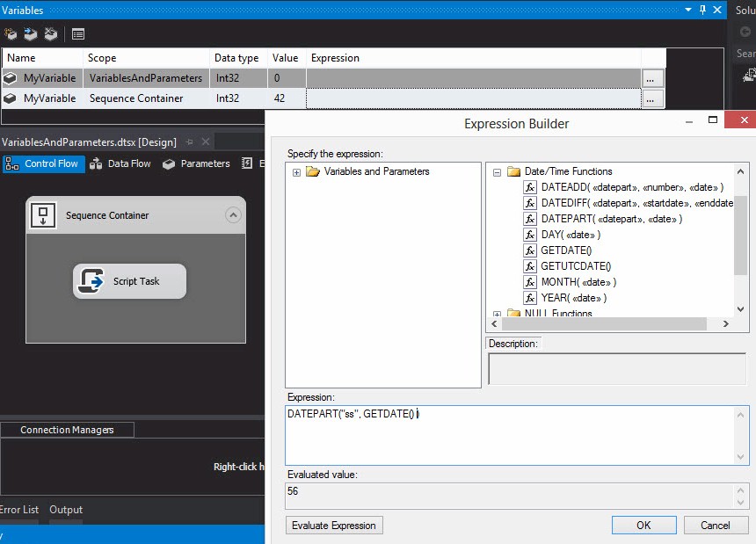
Task: Open the Variables window position dropdown arrow
Action: [x=688, y=10]
